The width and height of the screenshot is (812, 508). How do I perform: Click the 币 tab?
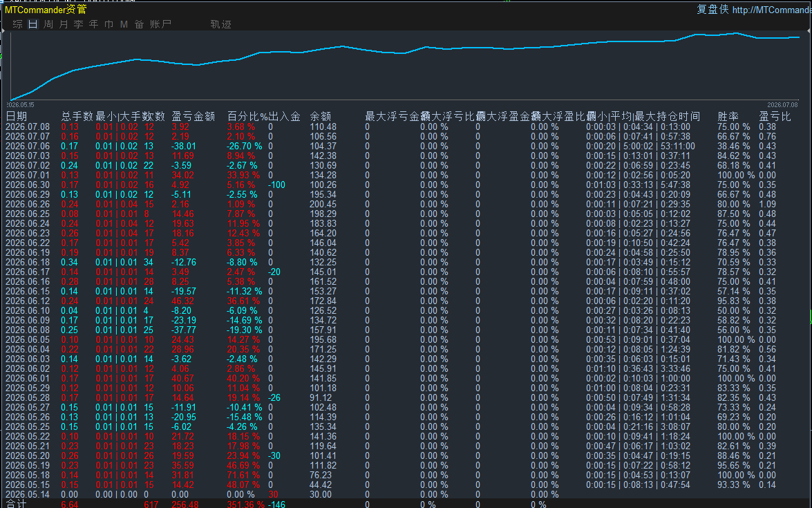tap(108, 24)
